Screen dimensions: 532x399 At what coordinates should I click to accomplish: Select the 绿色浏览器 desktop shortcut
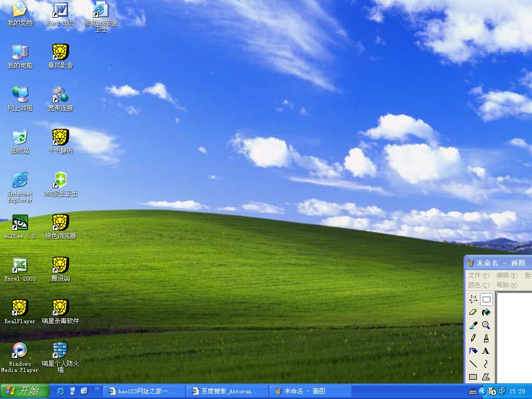pyautogui.click(x=60, y=227)
